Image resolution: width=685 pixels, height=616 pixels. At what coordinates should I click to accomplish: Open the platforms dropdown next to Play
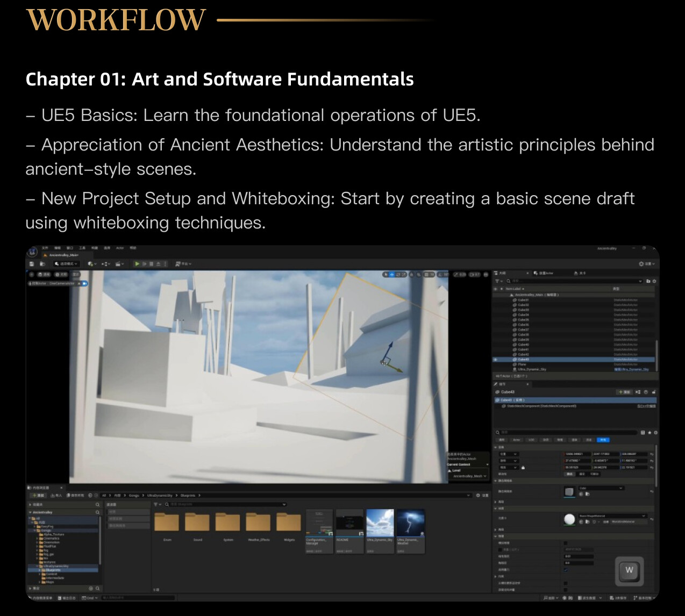coord(180,264)
